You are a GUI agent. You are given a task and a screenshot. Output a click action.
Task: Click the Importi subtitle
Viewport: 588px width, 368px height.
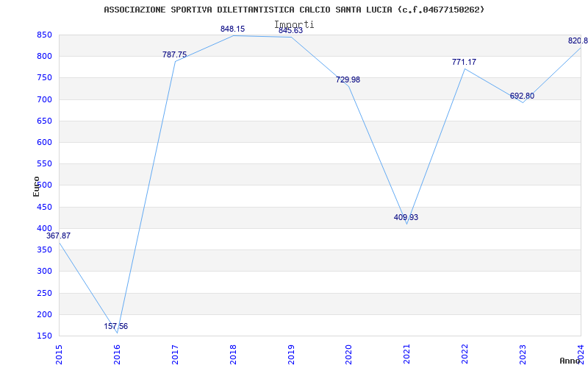[294, 25]
